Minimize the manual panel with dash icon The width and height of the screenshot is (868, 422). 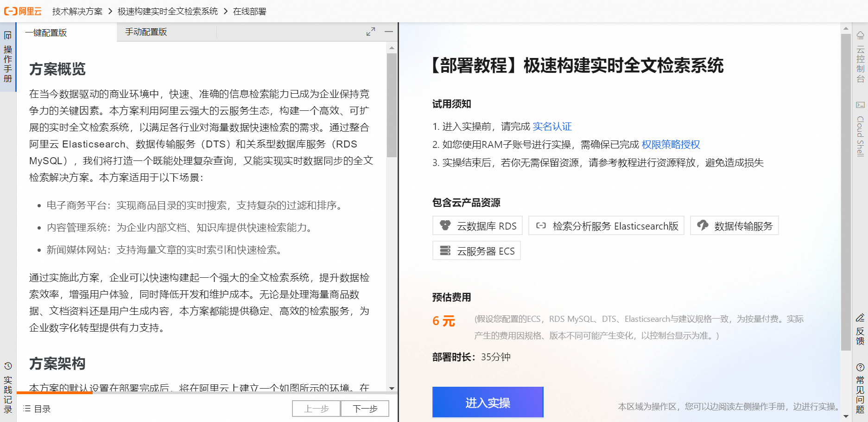tap(389, 32)
